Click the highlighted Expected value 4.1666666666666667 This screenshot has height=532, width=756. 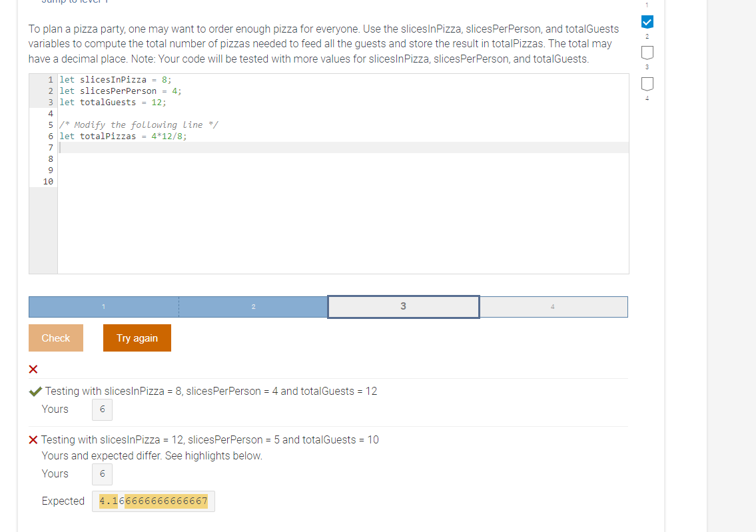[x=153, y=501]
